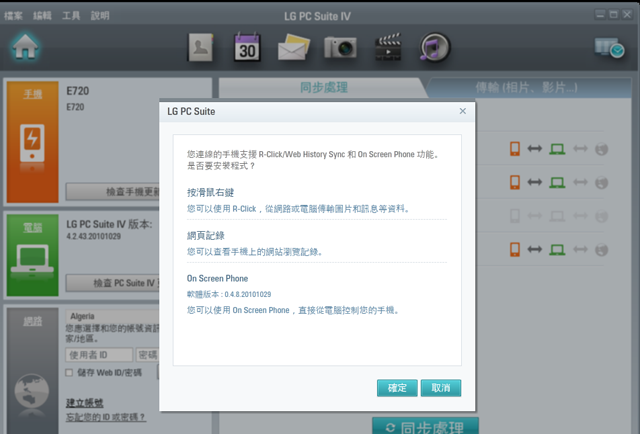
Task: Click the grey globe network icon
Action: click(32, 391)
